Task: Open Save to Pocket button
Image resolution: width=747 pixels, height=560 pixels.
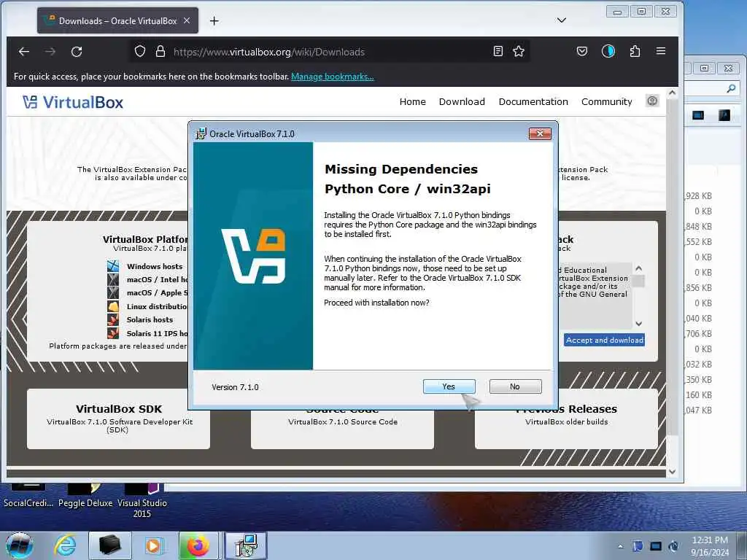Action: click(x=581, y=51)
